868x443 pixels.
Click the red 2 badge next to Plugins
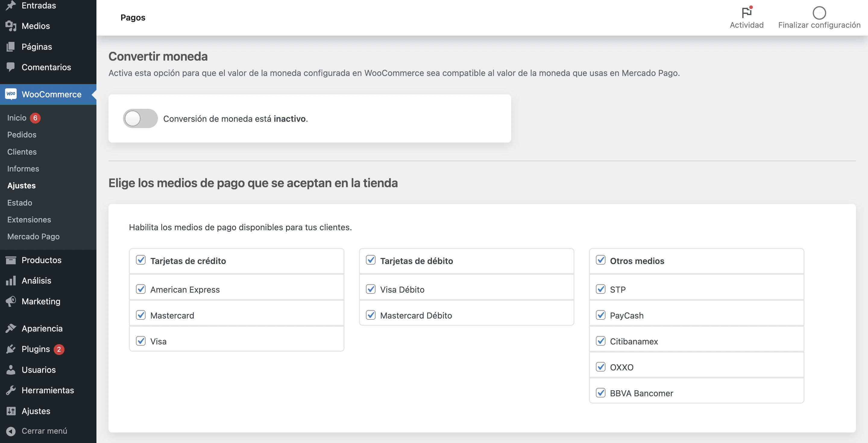point(59,349)
